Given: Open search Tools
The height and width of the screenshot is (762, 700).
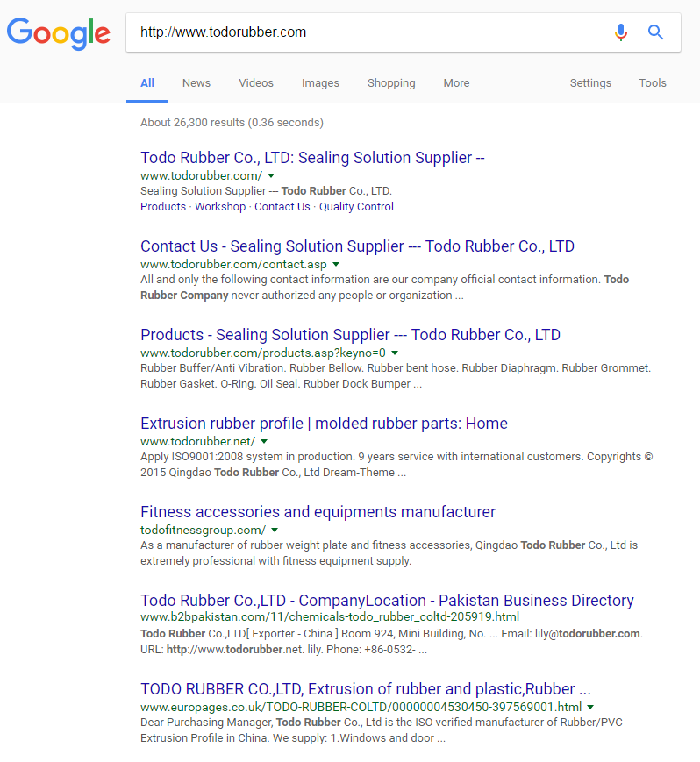Looking at the screenshot, I should point(653,83).
